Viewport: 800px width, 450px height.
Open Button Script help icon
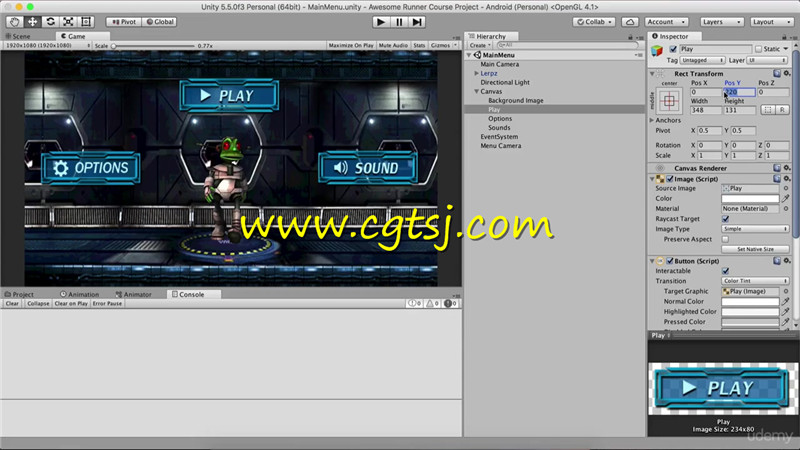tap(777, 261)
